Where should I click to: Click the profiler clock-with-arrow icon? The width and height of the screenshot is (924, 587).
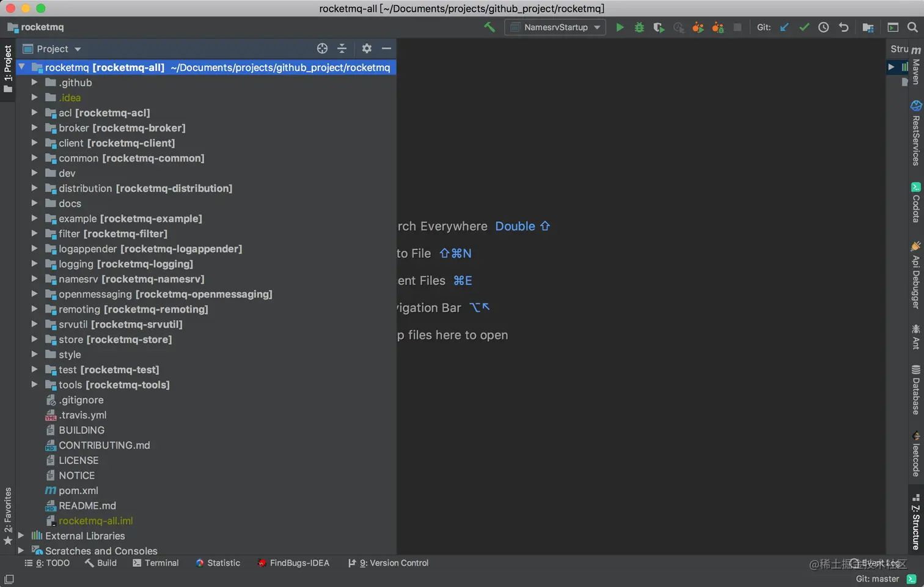point(678,27)
